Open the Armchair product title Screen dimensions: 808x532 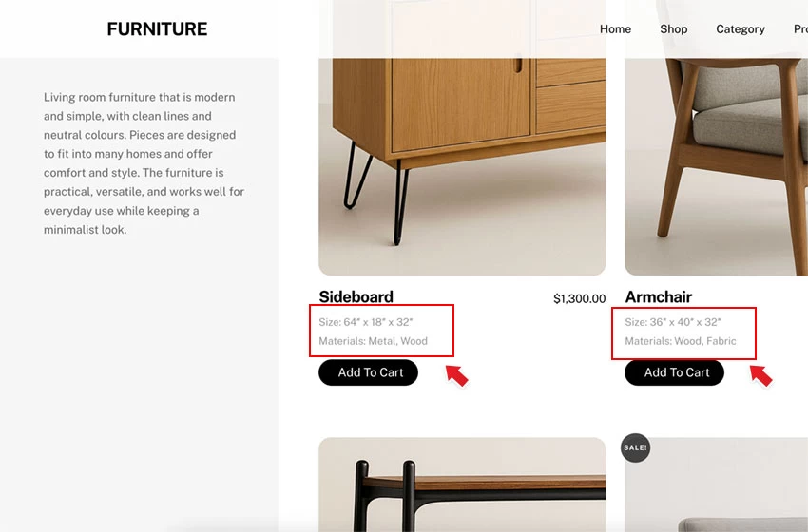click(x=658, y=296)
